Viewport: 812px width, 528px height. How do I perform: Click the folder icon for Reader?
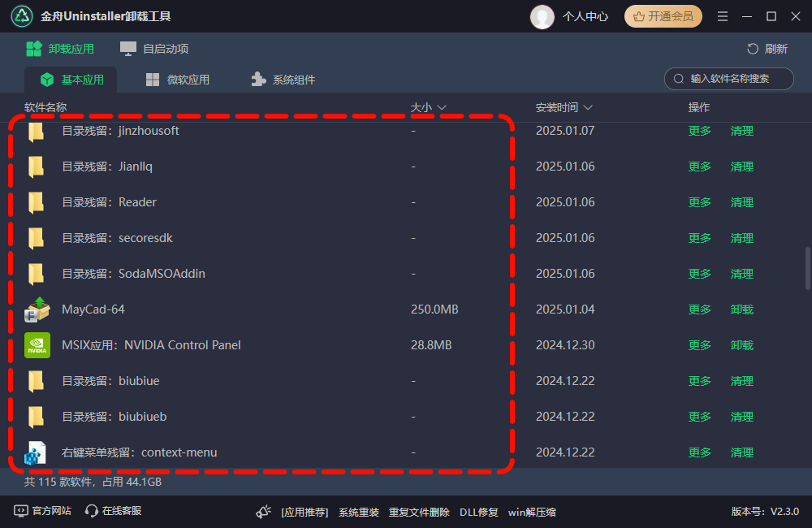click(37, 202)
